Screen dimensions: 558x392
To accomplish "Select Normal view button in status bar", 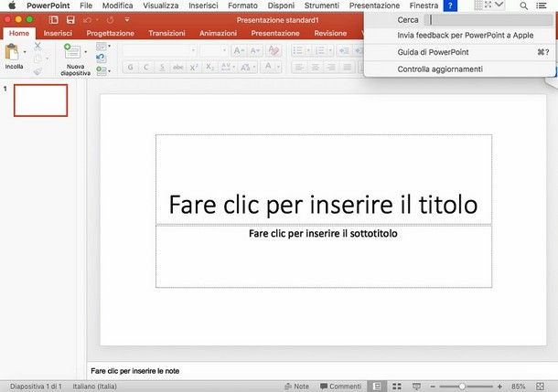I will tap(377, 387).
